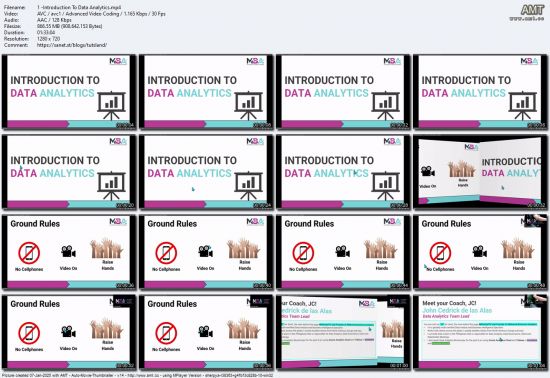Open the last thumbnail in the top row
This screenshot has width=550, height=378.
[x=480, y=92]
